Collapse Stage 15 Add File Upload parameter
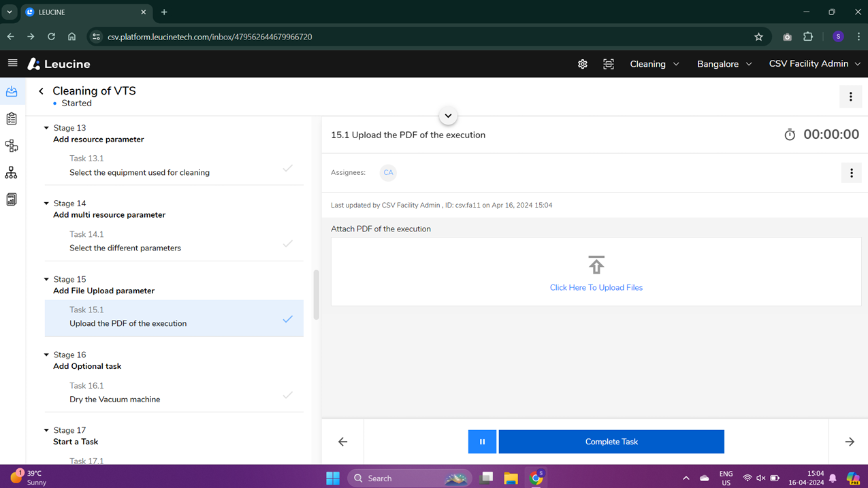 [47, 279]
